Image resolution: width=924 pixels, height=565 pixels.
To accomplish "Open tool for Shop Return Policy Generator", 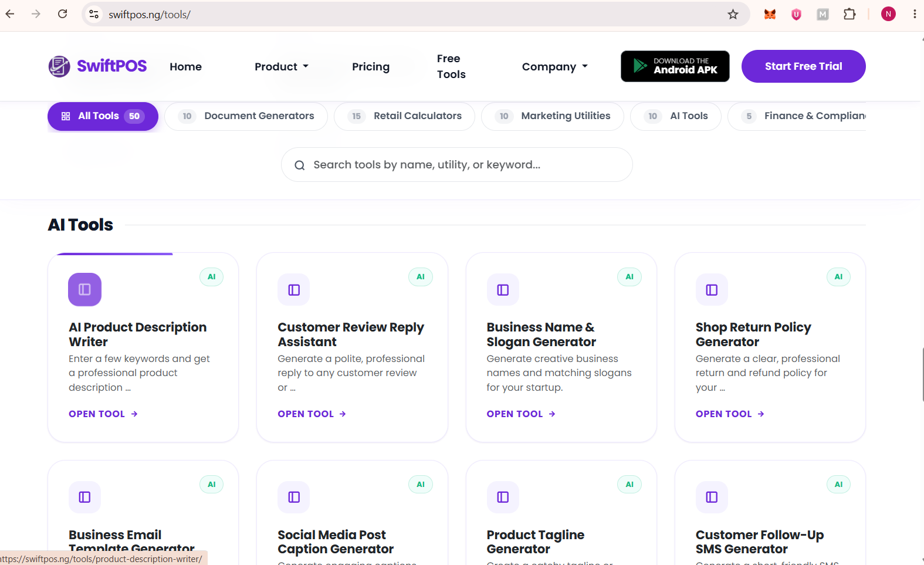I will [x=730, y=414].
